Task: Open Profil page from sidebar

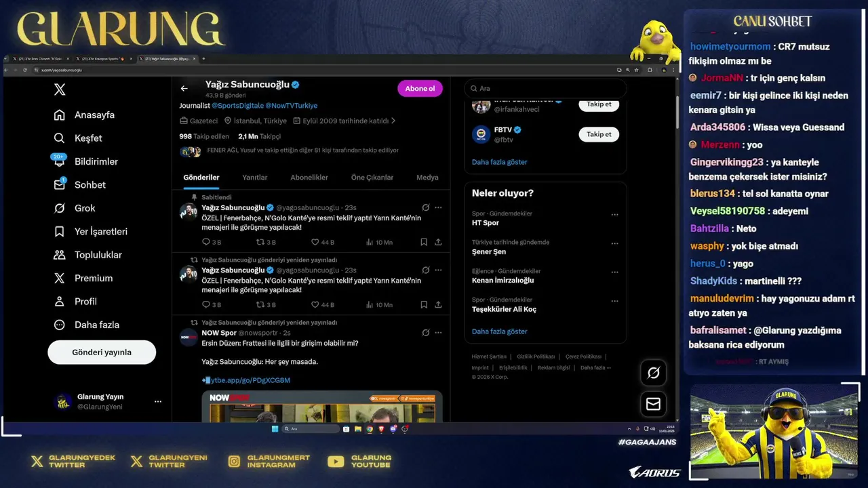Action: [75, 302]
